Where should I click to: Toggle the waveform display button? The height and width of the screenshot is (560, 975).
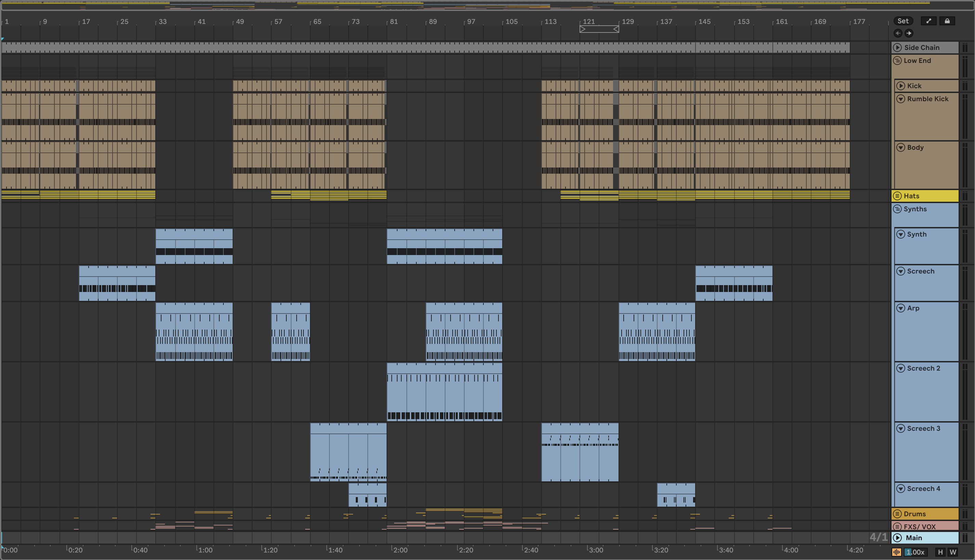click(897, 552)
